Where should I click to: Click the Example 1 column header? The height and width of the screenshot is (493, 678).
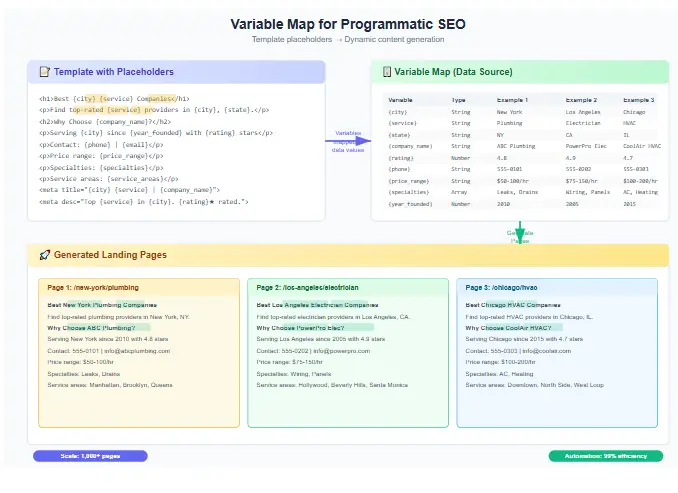512,100
